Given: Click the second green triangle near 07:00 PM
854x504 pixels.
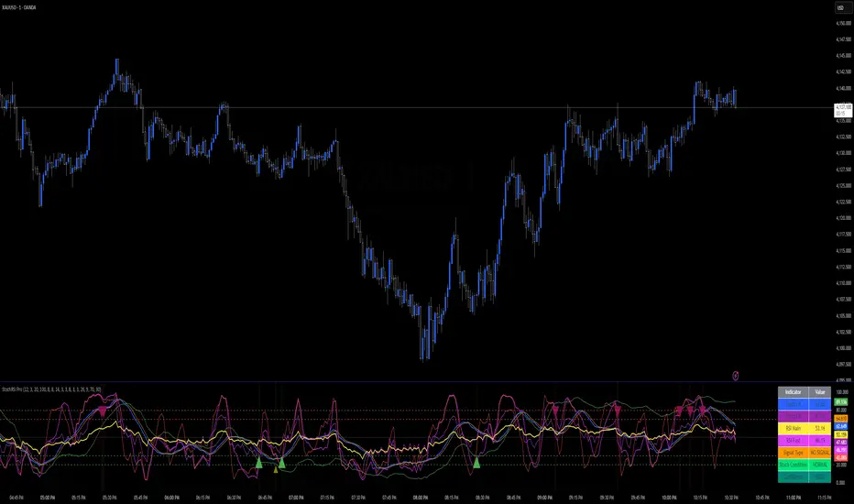Looking at the screenshot, I should tap(281, 465).
